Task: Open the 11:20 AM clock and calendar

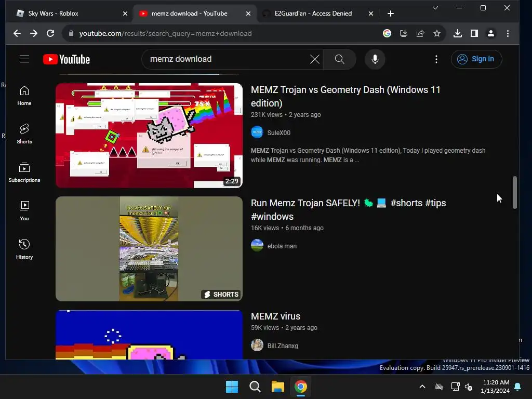Action: 495,387
